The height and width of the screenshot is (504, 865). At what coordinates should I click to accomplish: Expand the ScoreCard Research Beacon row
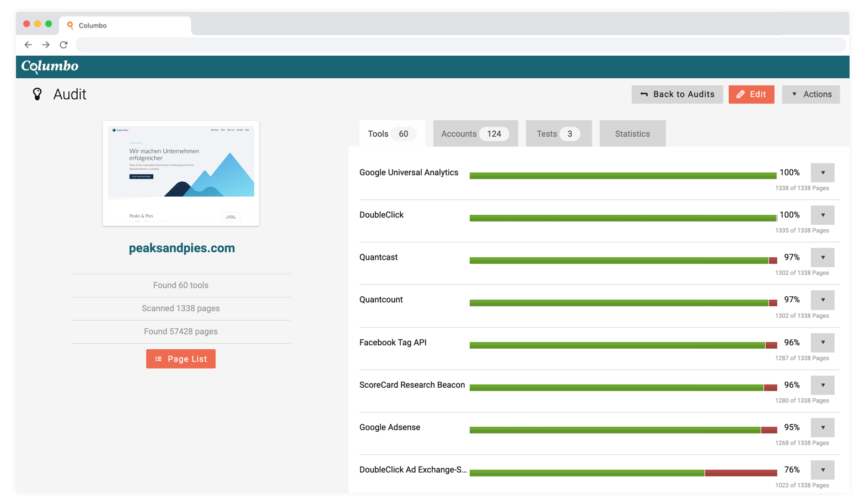(823, 384)
